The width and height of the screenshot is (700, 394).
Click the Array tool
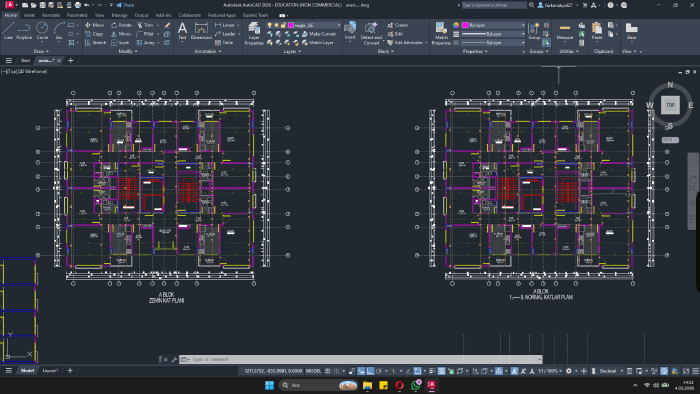point(146,43)
